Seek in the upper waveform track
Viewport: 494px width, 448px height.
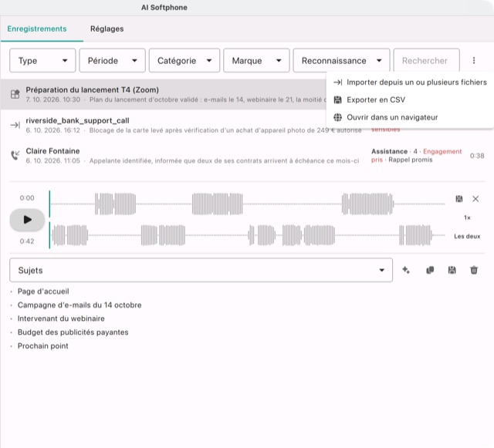point(247,204)
